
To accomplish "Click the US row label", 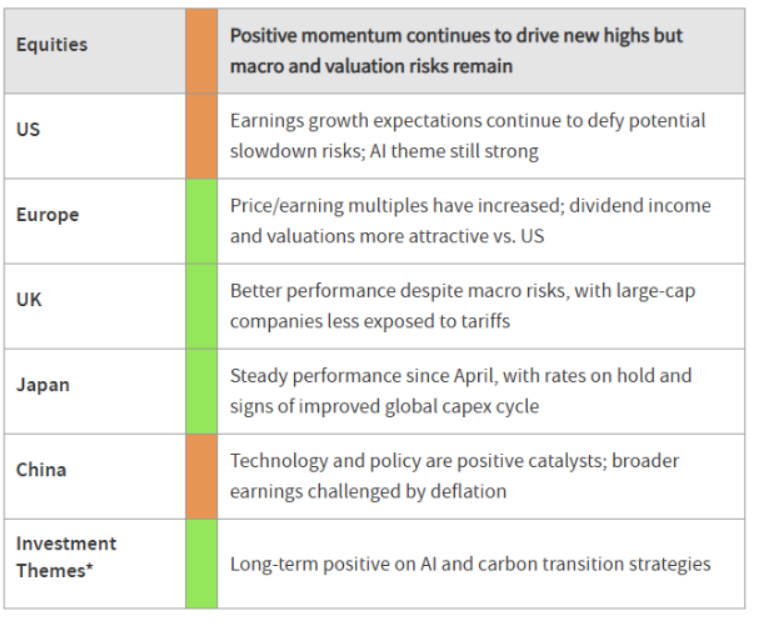I will click(28, 129).
